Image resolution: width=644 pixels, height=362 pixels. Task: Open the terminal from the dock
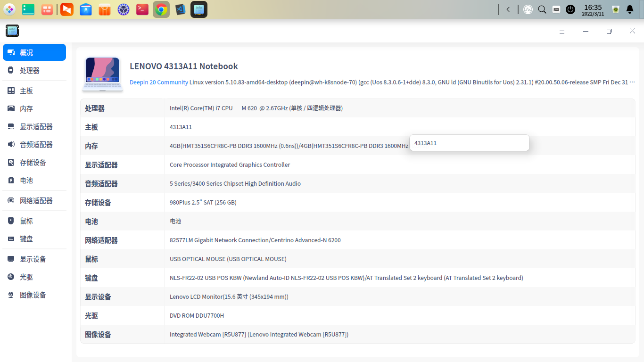click(x=142, y=9)
